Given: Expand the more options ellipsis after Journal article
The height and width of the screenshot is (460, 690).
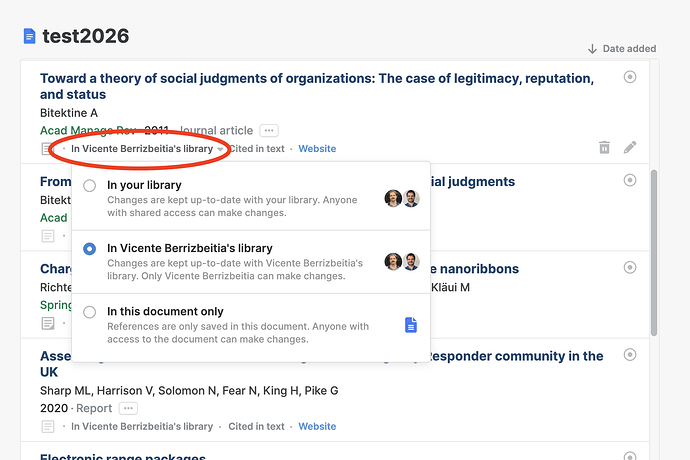Looking at the screenshot, I should click(269, 131).
